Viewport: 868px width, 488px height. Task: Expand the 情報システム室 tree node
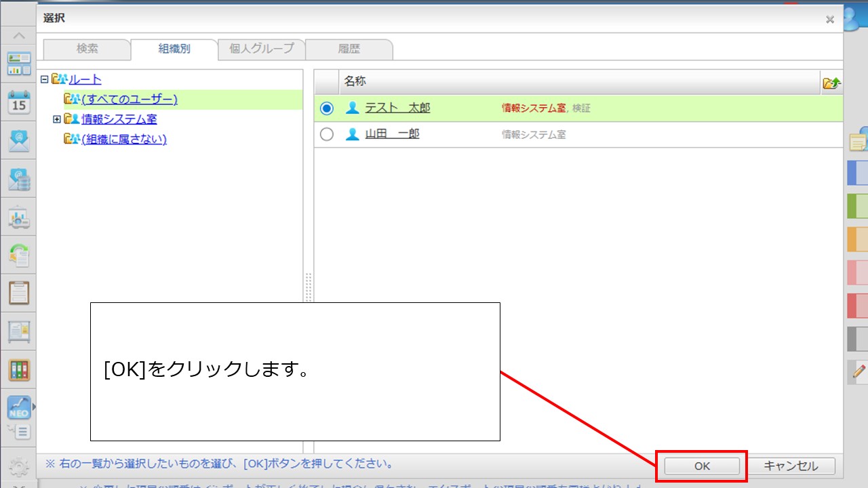[x=57, y=119]
